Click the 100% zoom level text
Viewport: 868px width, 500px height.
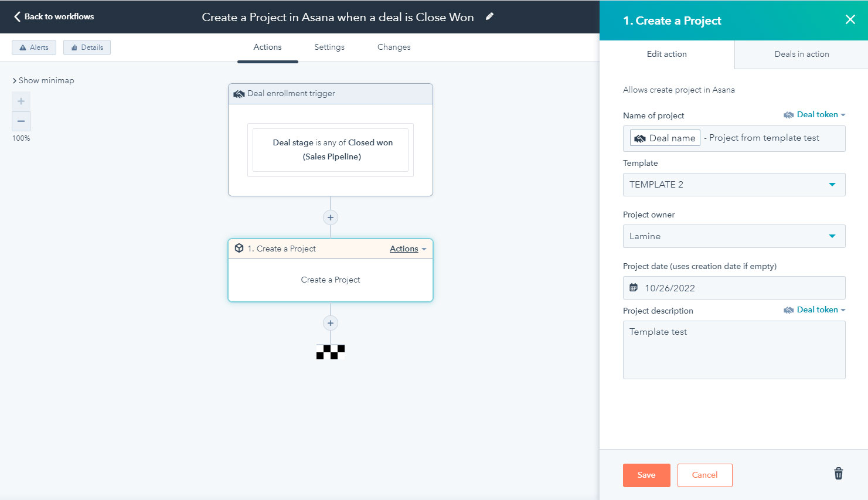(21, 138)
